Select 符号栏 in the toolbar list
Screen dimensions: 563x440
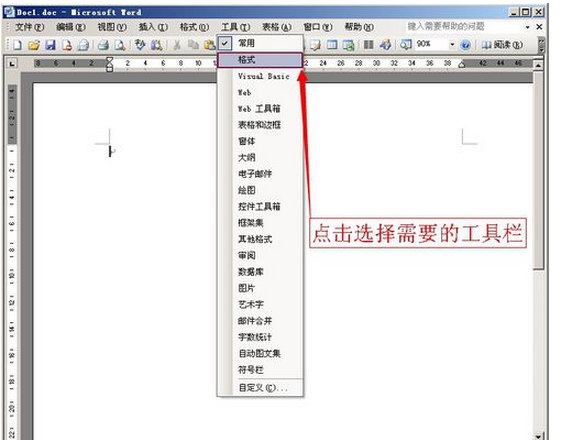[260, 369]
